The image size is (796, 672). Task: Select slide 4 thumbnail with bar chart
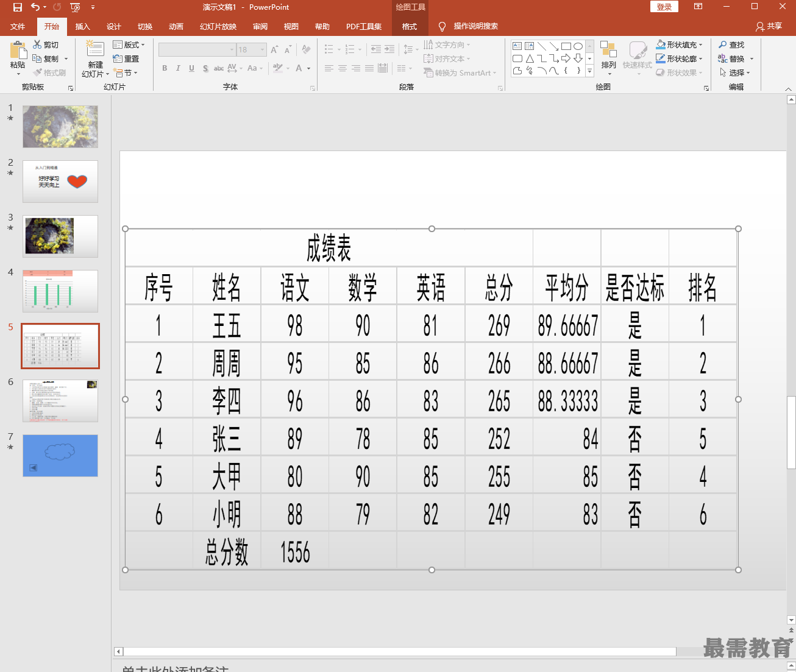coord(60,291)
